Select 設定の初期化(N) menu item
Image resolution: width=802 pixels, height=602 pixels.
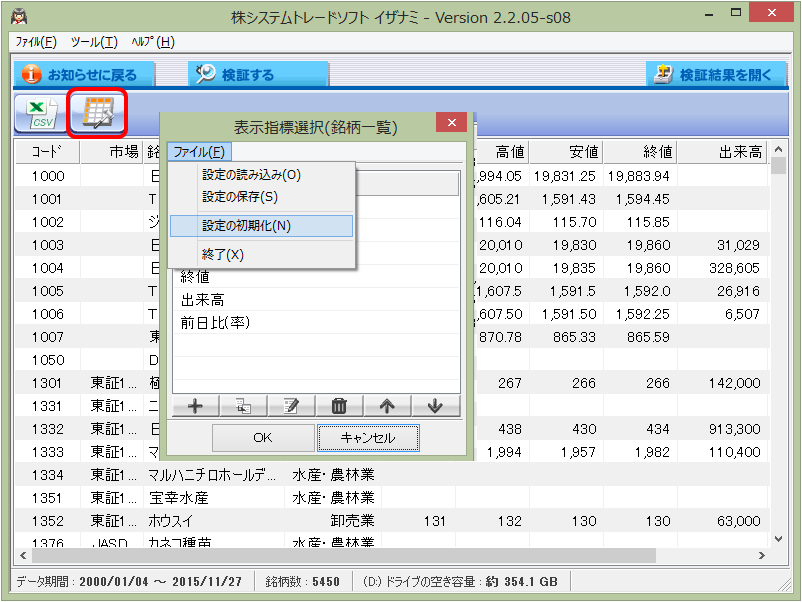(261, 226)
